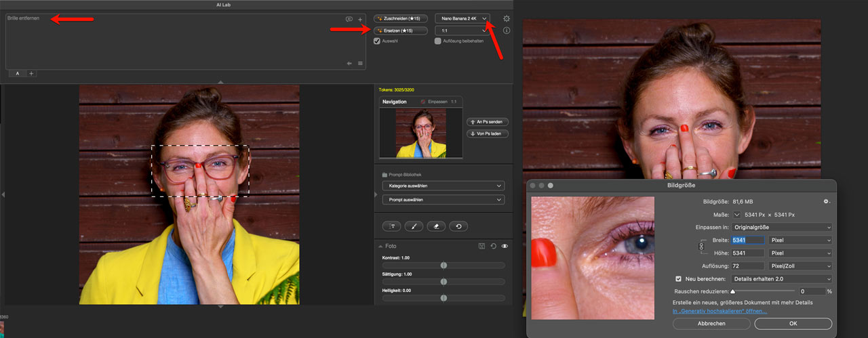This screenshot has width=868, height=338.
Task: Click the Ersetzen button
Action: tap(400, 30)
